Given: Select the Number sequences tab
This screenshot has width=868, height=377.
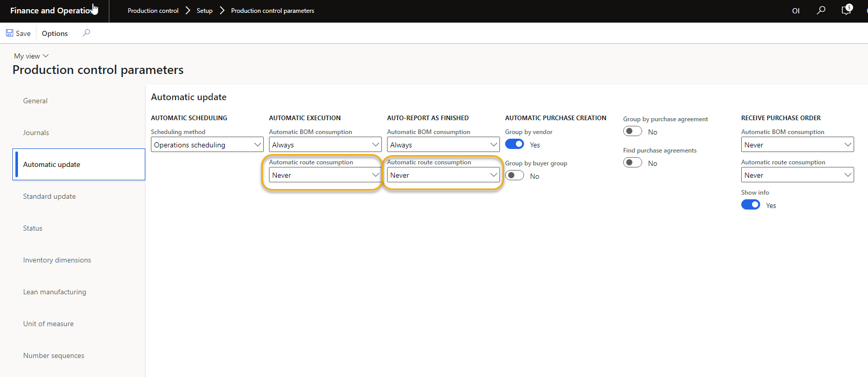Looking at the screenshot, I should 53,355.
